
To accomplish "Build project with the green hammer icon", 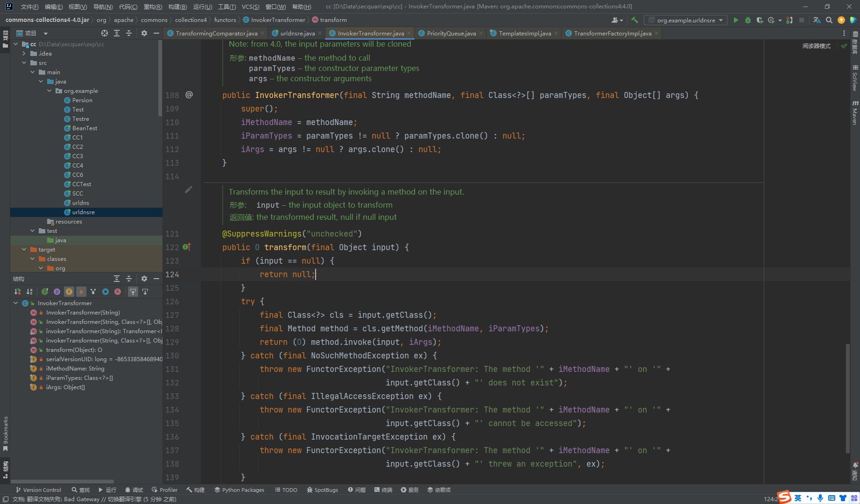I will [634, 20].
